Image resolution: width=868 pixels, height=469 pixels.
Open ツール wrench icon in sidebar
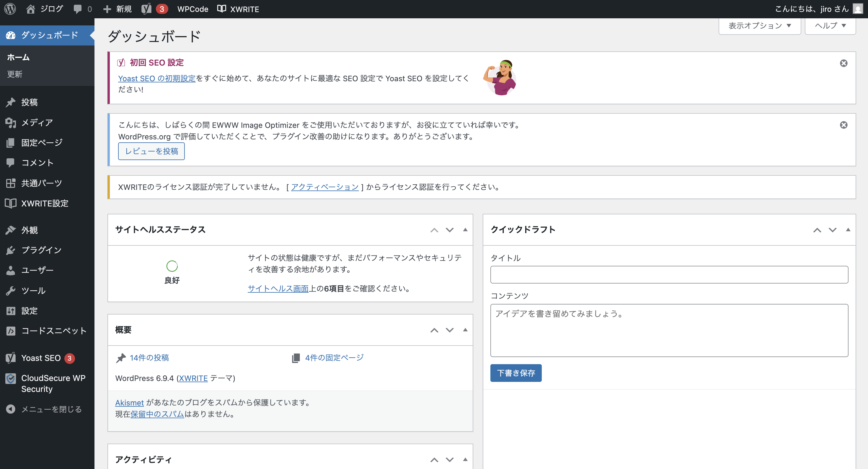click(x=11, y=290)
